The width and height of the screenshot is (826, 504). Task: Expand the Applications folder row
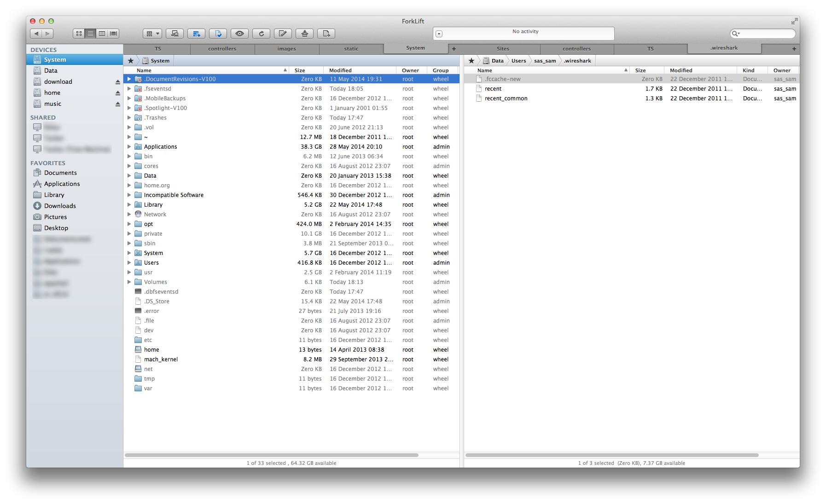click(x=129, y=147)
